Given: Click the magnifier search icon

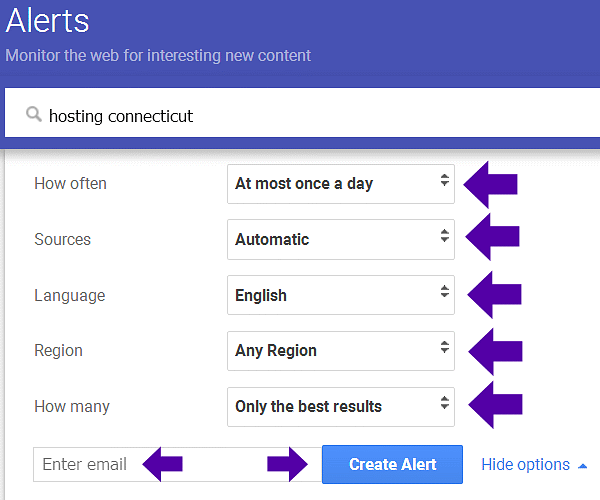Looking at the screenshot, I should tap(35, 116).
